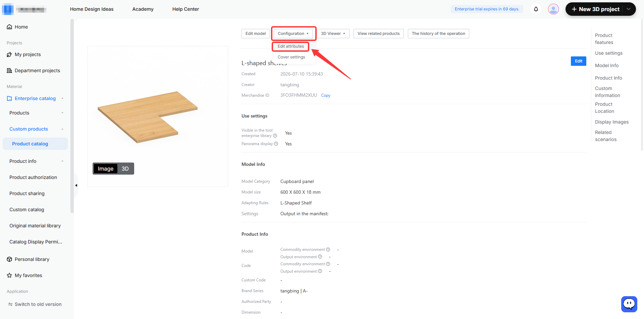
Task: Switch preview to Image mode
Action: pyautogui.click(x=106, y=169)
